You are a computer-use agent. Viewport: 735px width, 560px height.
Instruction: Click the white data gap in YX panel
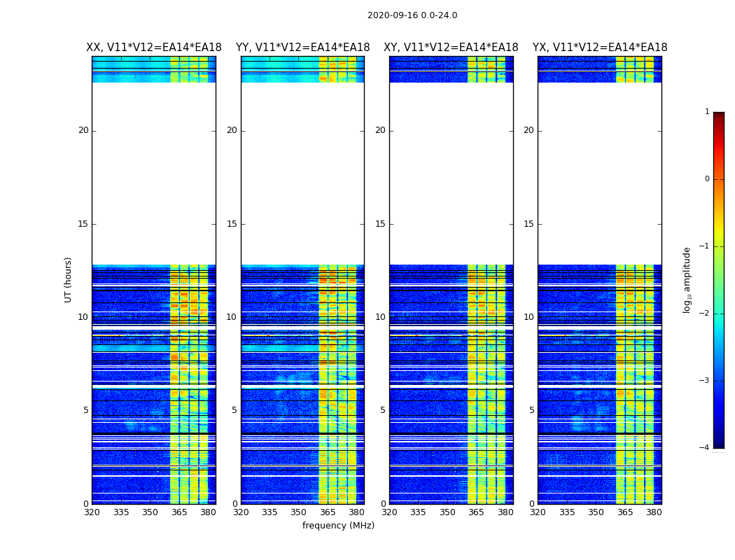tap(600, 174)
